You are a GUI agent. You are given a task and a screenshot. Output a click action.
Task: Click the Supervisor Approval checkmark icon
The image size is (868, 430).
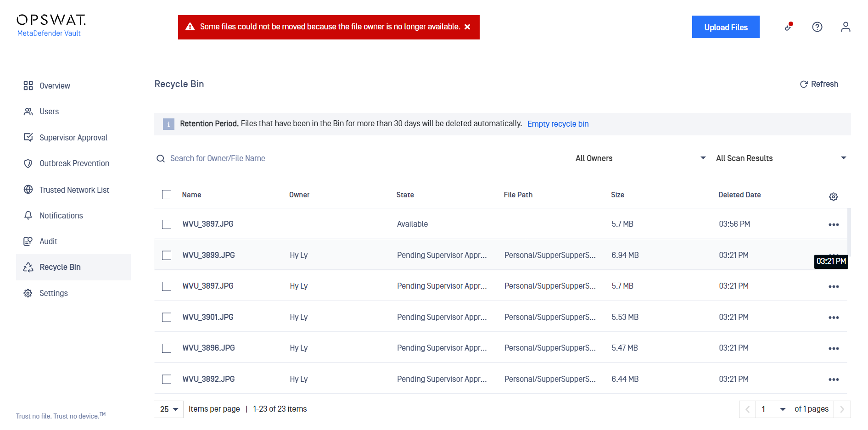pos(28,137)
